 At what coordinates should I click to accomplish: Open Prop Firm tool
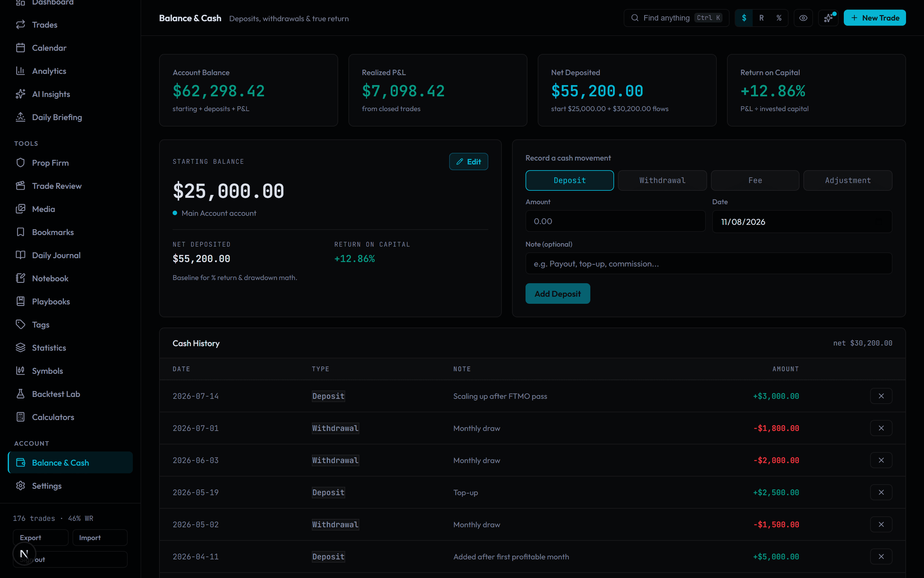70,163
